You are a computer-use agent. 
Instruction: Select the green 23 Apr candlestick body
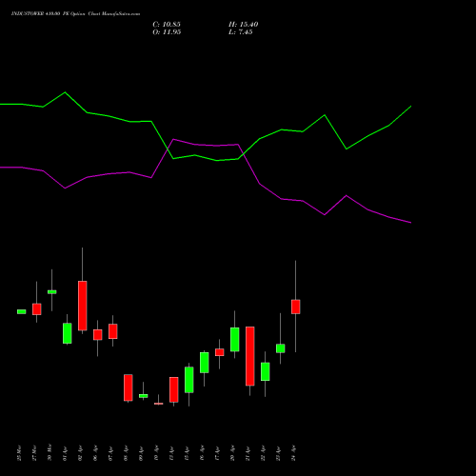click(x=281, y=348)
